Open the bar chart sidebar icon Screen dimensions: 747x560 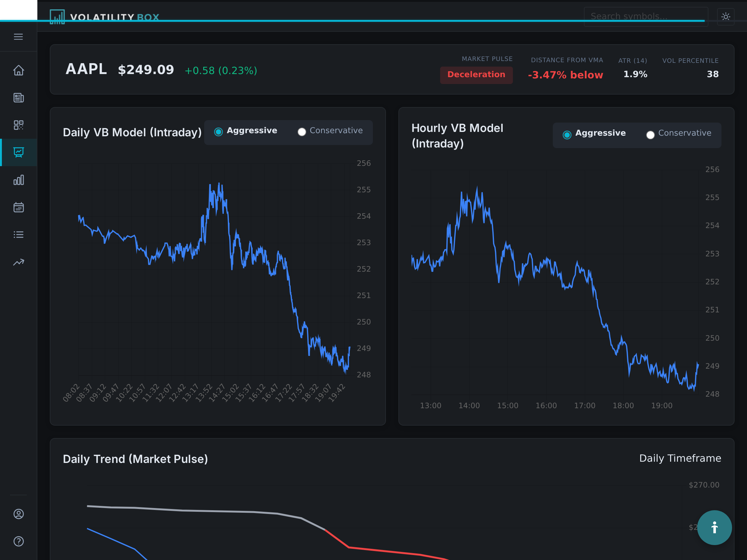(19, 180)
